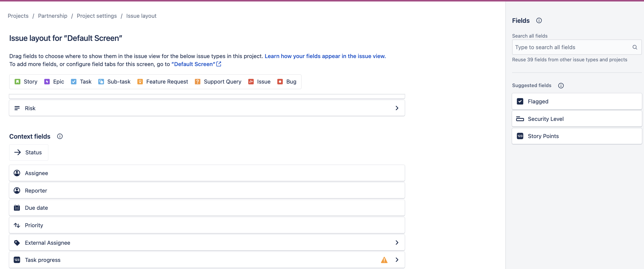Image resolution: width=644 pixels, height=269 pixels.
Task: Click the Context fields info icon
Action: [60, 136]
